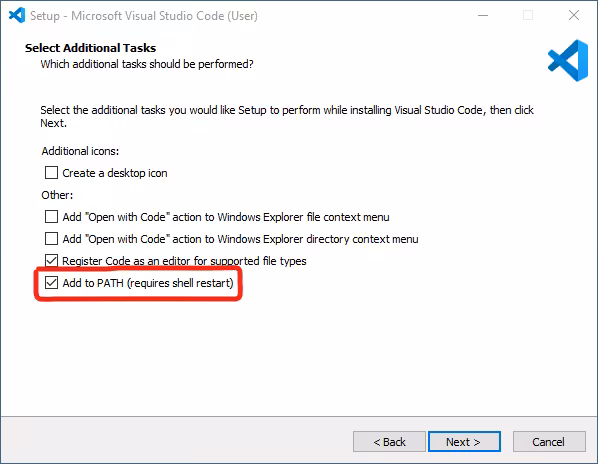Click the Register Code as an editor label
This screenshot has width=598, height=464.
click(x=184, y=261)
